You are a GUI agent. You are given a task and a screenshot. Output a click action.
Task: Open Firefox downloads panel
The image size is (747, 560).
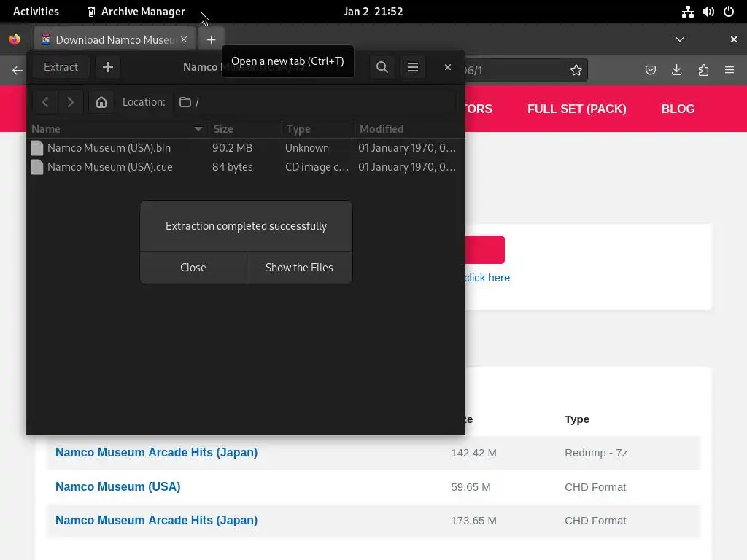pos(676,71)
